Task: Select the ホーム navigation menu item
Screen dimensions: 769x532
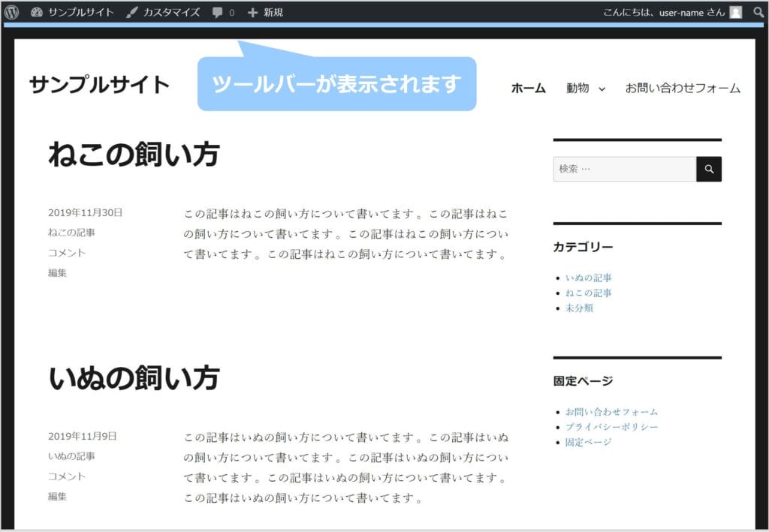Action: point(528,89)
